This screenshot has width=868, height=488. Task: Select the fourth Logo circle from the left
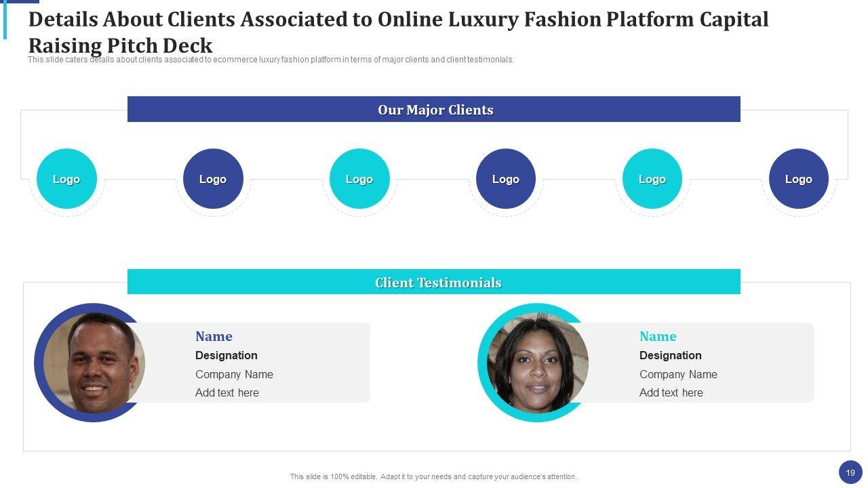[x=506, y=179]
